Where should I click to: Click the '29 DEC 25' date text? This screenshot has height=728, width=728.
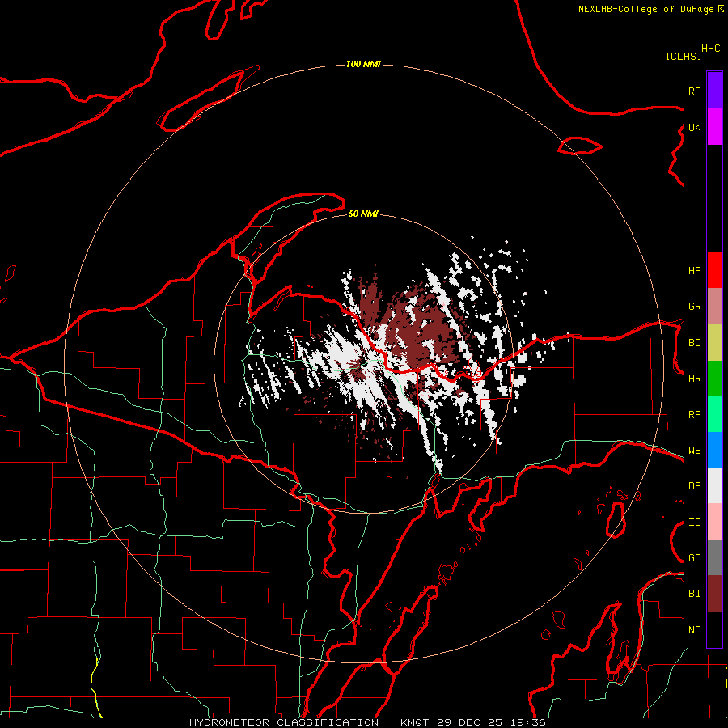click(469, 722)
